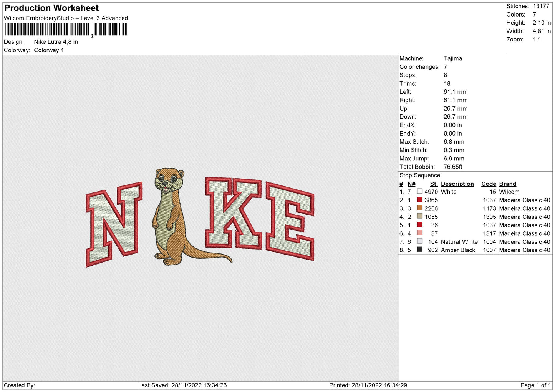Image resolution: width=555 pixels, height=392 pixels.
Task: Click the 'Amber Black' description
Action: pos(458,250)
